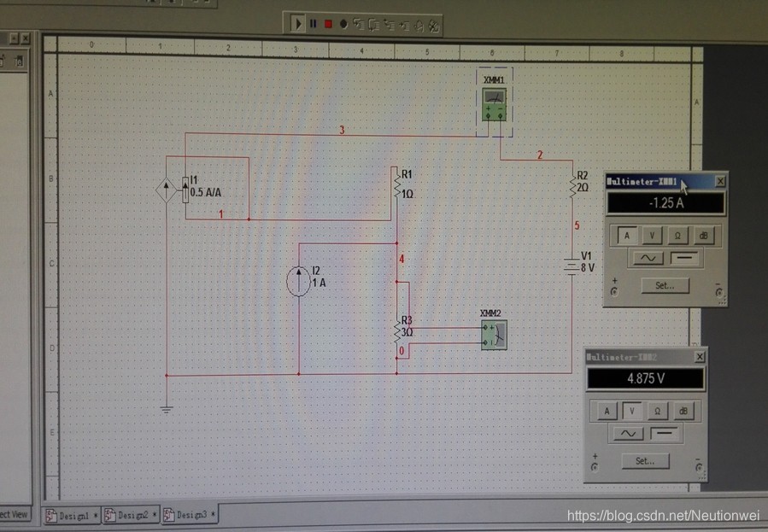Switch to the Design1 tab
Viewport: 768px width, 532px height.
pyautogui.click(x=72, y=516)
